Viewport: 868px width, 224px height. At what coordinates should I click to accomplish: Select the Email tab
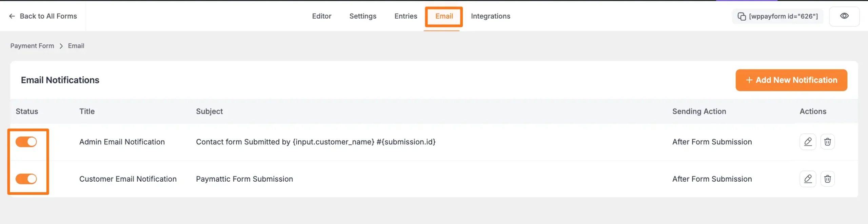coord(444,16)
